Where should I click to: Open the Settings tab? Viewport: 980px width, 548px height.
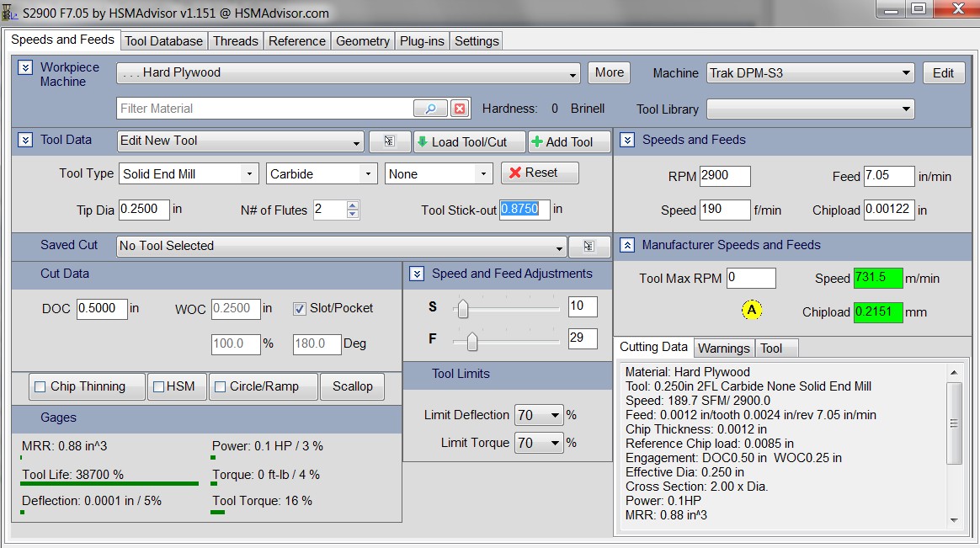tap(477, 41)
